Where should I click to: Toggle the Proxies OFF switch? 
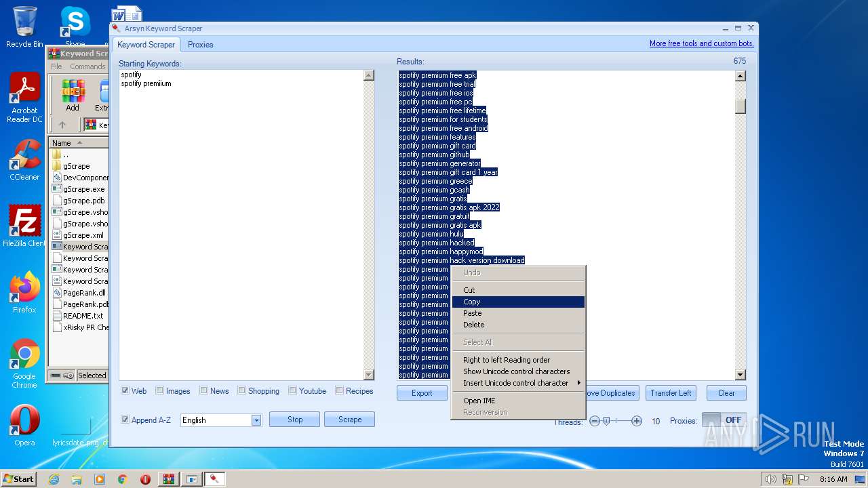click(724, 420)
